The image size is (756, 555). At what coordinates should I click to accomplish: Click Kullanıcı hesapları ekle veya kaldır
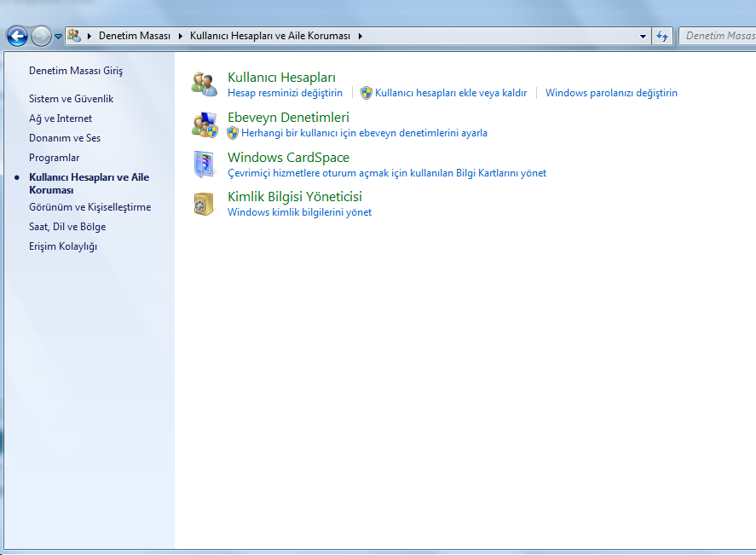(x=451, y=93)
